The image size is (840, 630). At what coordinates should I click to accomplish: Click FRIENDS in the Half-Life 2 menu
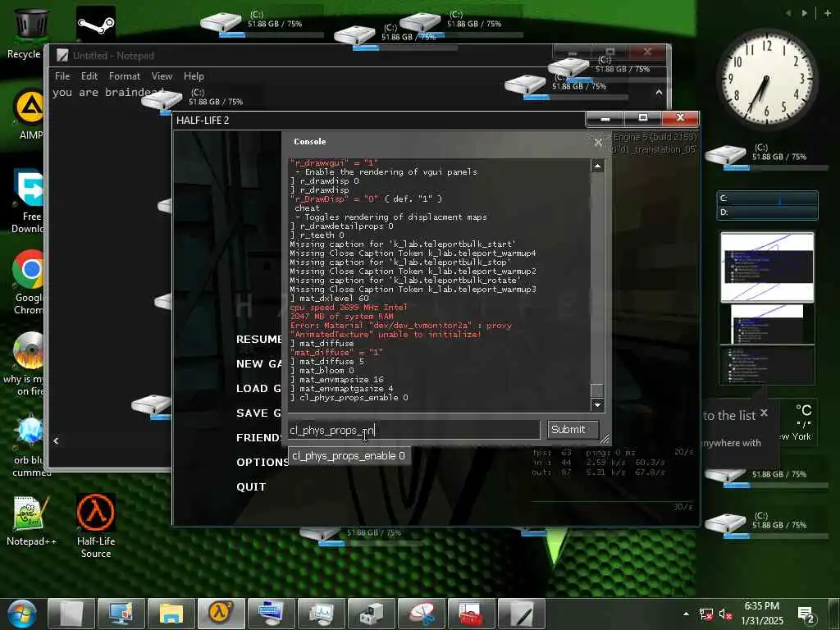260,438
